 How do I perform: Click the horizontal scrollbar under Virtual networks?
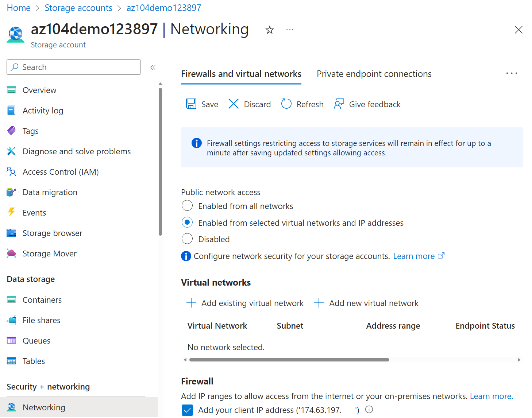[x=289, y=360]
